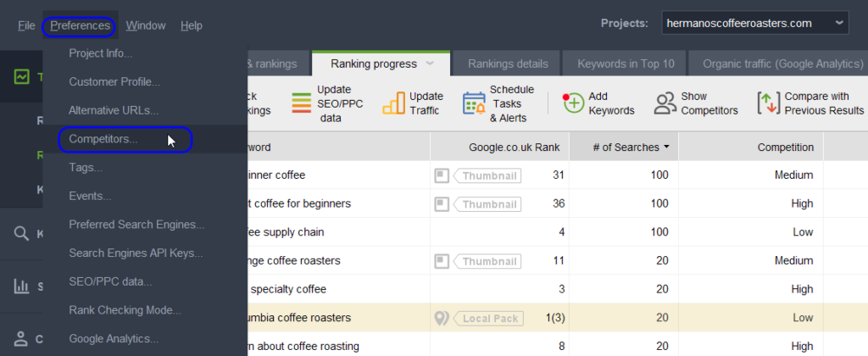Select Rank Checking Mode... option

[125, 310]
